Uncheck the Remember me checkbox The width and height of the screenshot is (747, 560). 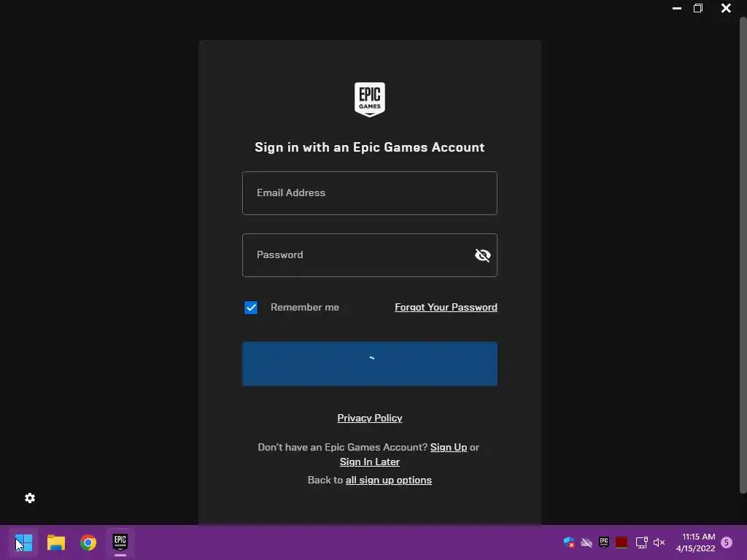(251, 308)
